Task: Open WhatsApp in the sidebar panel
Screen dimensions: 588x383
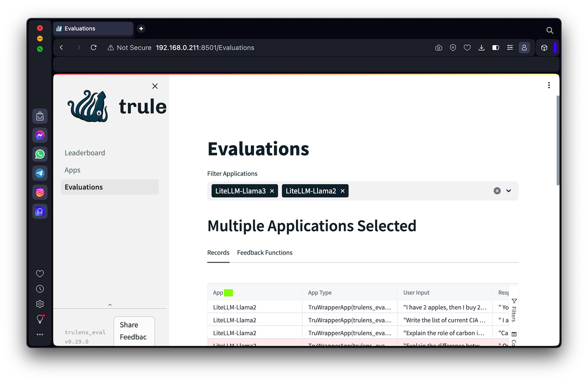Action: click(x=40, y=154)
